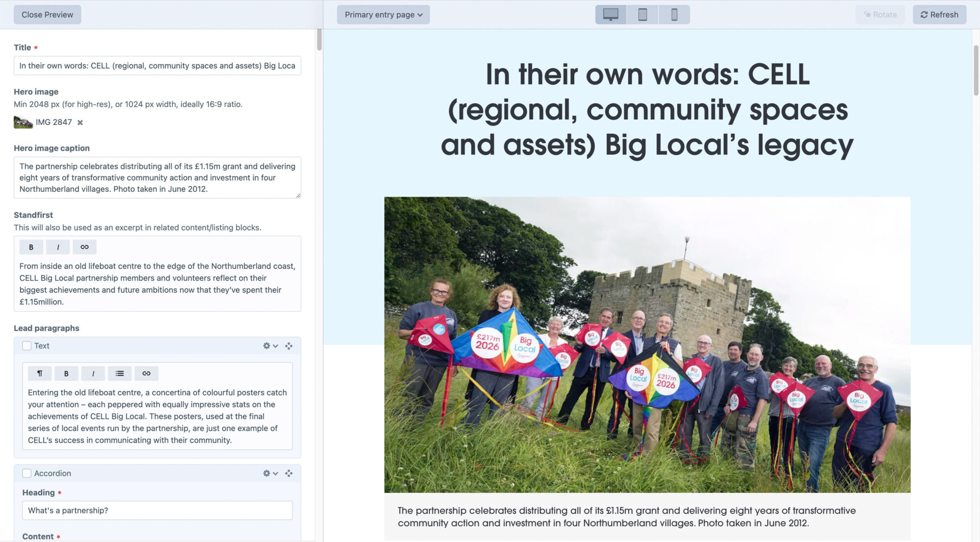980x542 pixels.
Task: Click the IMG 2847 thumbnail
Action: tap(23, 122)
